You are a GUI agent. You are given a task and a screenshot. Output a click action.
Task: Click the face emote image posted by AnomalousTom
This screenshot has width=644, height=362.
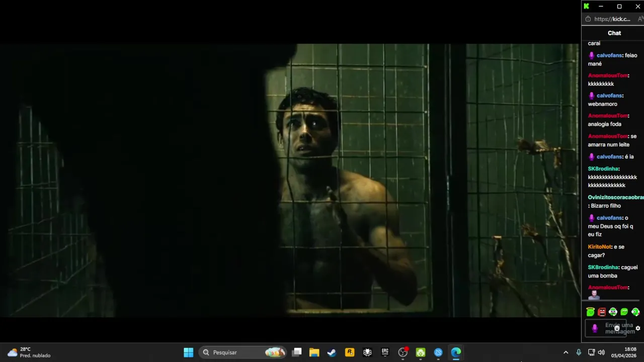point(594,295)
